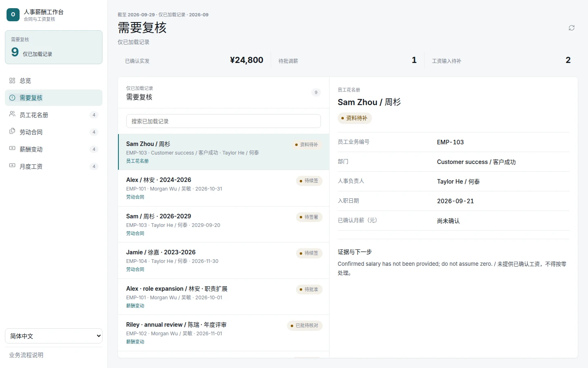Click the 薪酬变动 icon in sidebar

(x=12, y=148)
